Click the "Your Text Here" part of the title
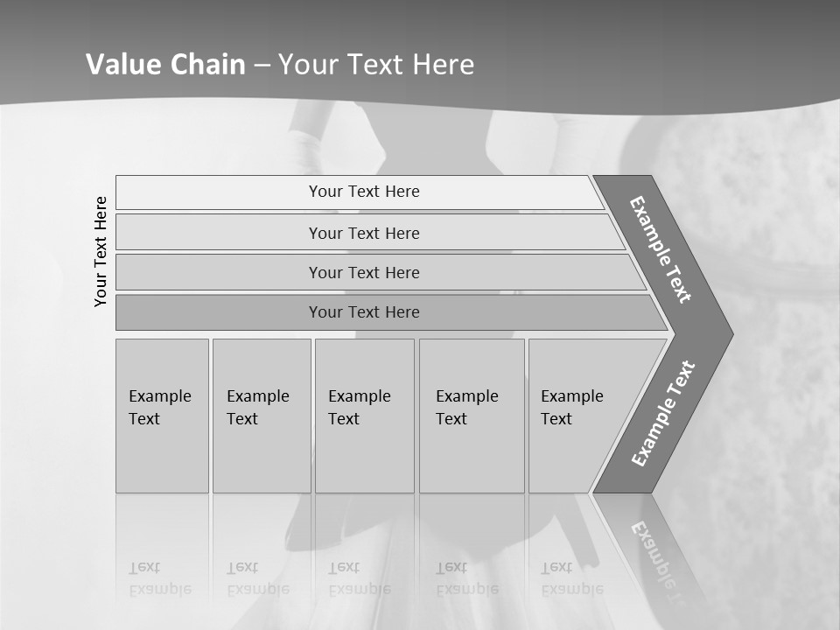Screen dimensions: 840x630 click(x=376, y=64)
